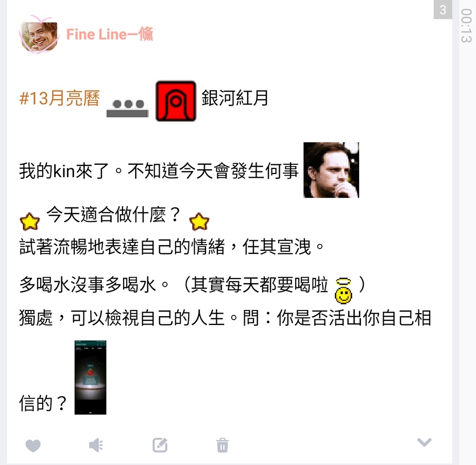Click the star before 今天適合做什麼
Screen dimensions: 476x465
30,221
